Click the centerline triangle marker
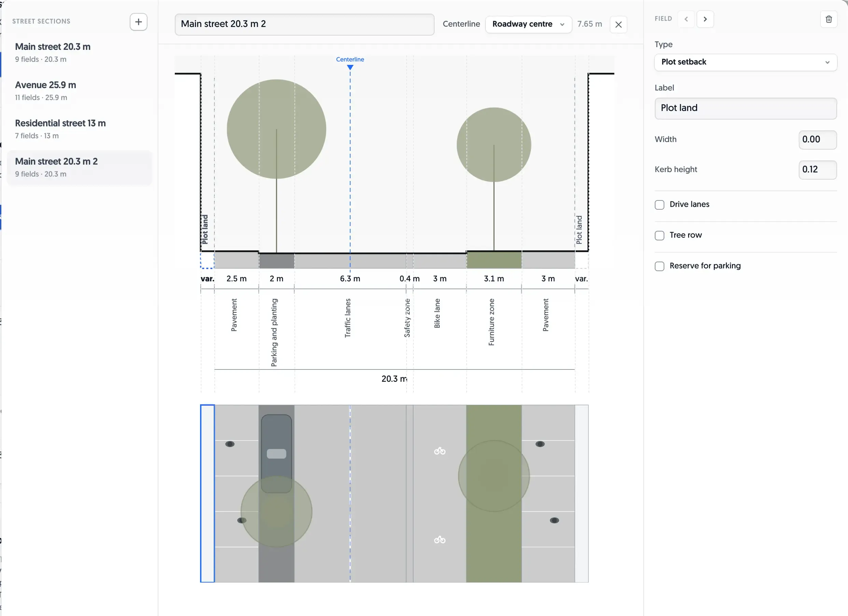Viewport: 848px width, 616px height. click(350, 67)
